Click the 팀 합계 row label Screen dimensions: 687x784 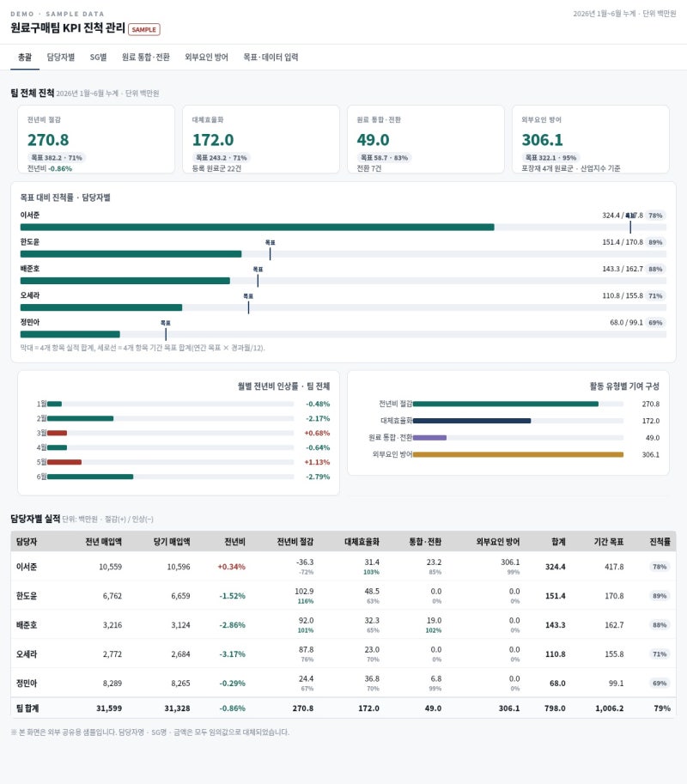coord(27,708)
